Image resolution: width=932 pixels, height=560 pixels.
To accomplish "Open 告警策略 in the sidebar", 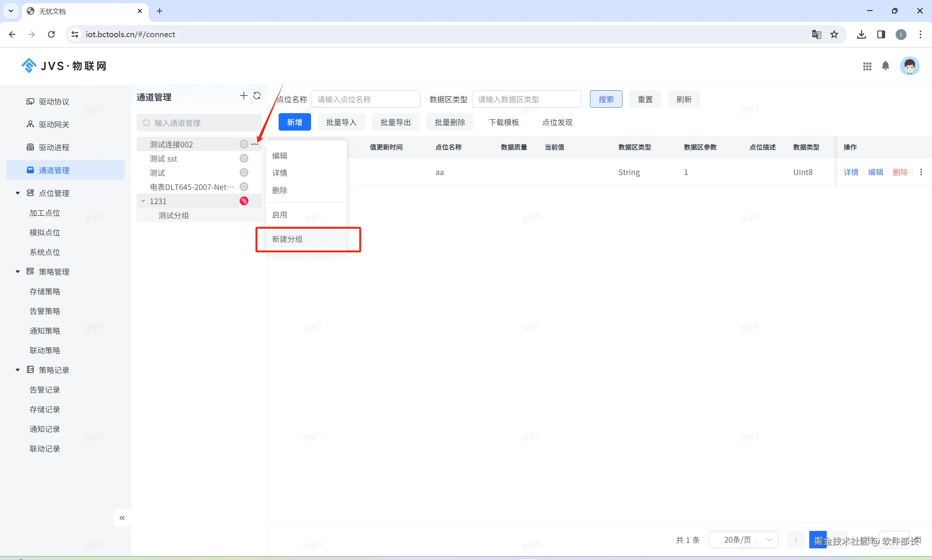I will coord(45,311).
